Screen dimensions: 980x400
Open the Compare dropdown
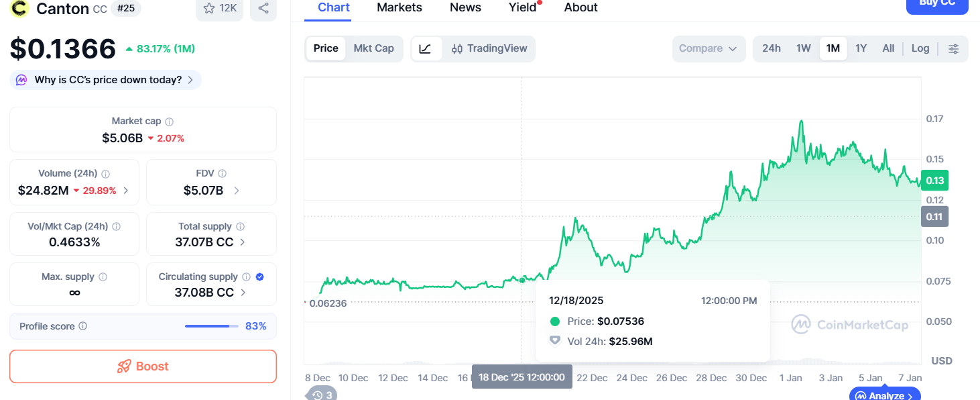708,48
